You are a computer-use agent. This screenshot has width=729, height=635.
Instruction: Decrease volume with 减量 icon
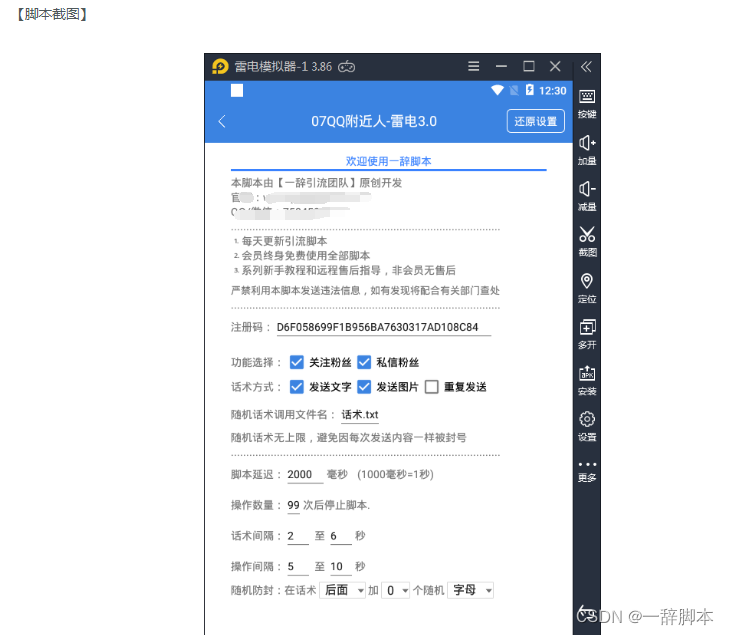(587, 196)
